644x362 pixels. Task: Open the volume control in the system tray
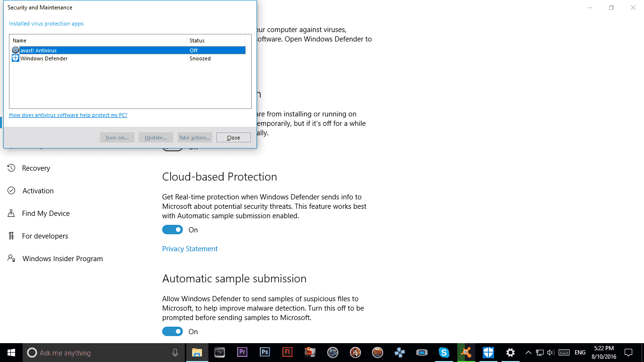point(551,353)
